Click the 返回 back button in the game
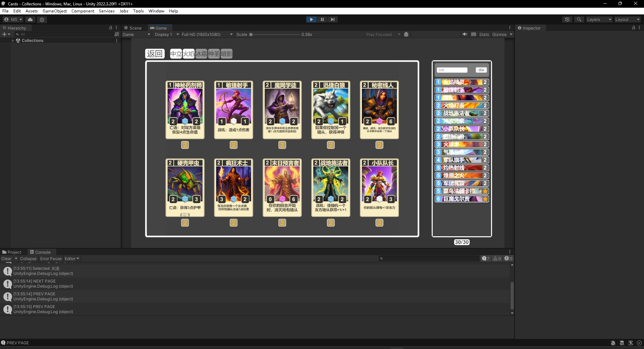644x349 pixels. point(154,54)
